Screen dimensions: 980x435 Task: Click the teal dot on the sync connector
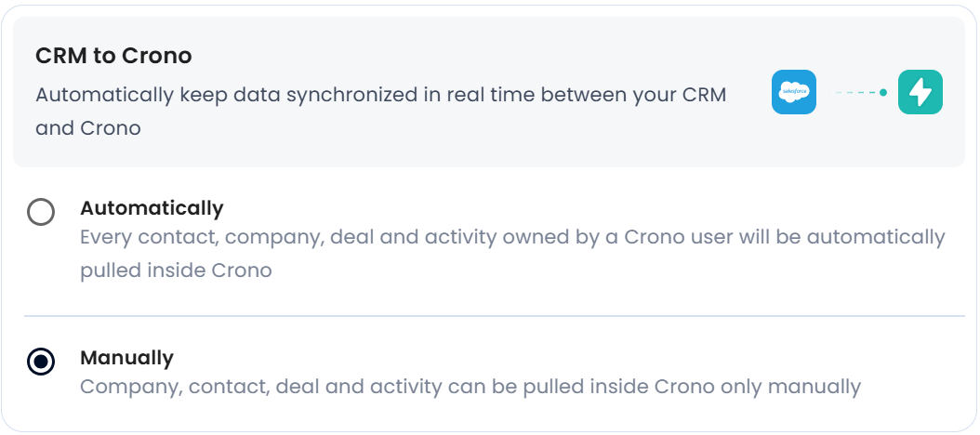tap(882, 92)
